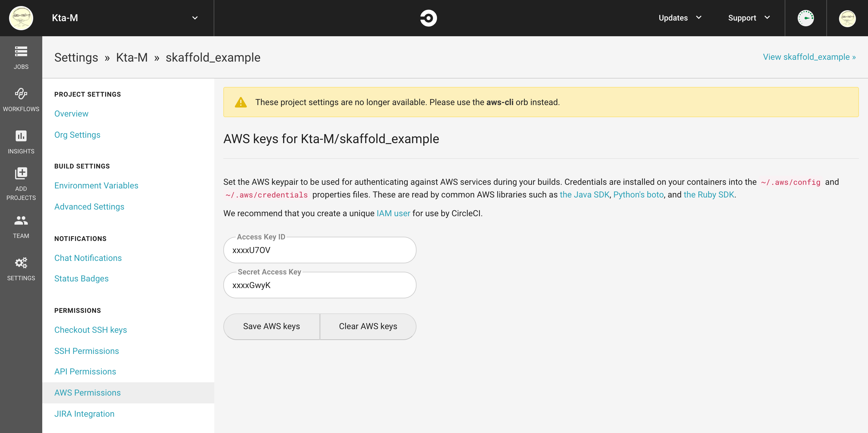Click the Add Projects sidebar icon
Screen dimensions: 868x433
[21, 173]
